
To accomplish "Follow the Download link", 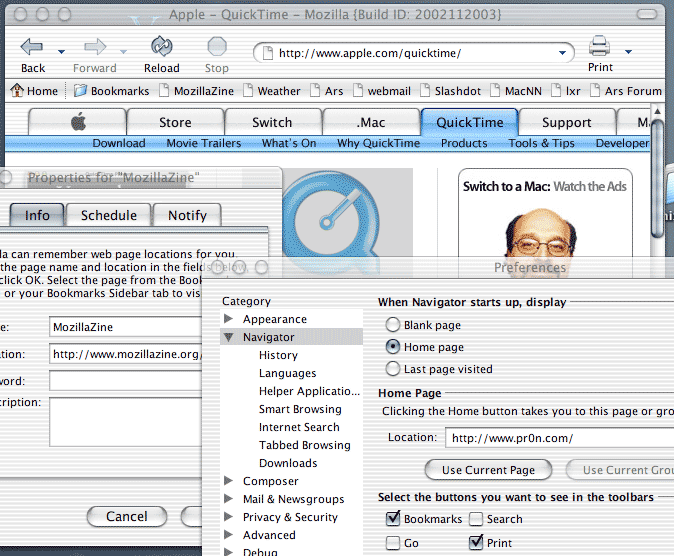I will 119,143.
